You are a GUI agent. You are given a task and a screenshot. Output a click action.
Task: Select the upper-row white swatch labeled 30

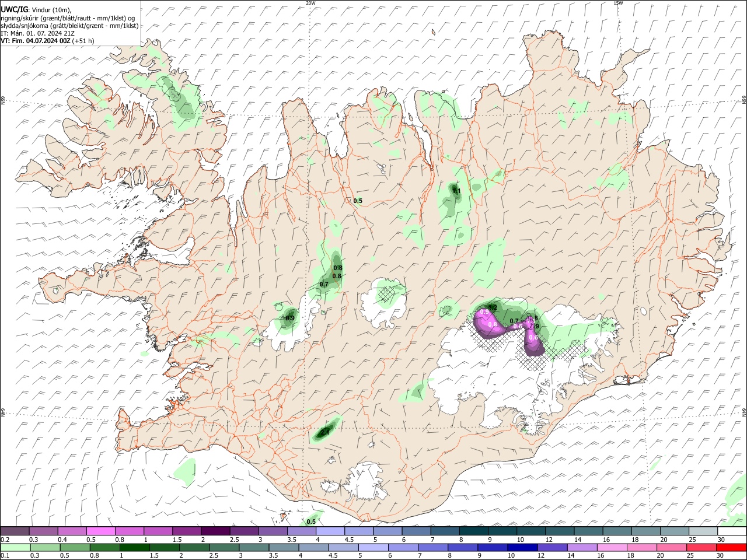click(x=731, y=531)
